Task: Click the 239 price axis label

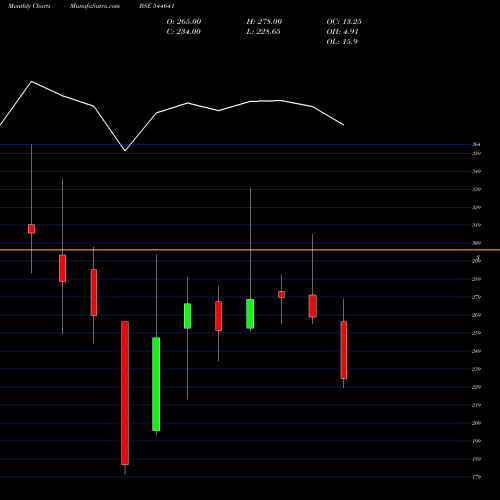Action: point(476,369)
